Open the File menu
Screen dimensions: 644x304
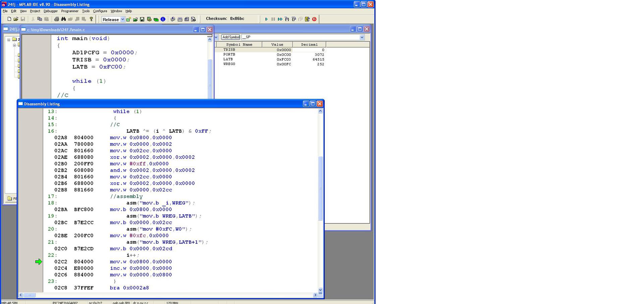point(5,11)
